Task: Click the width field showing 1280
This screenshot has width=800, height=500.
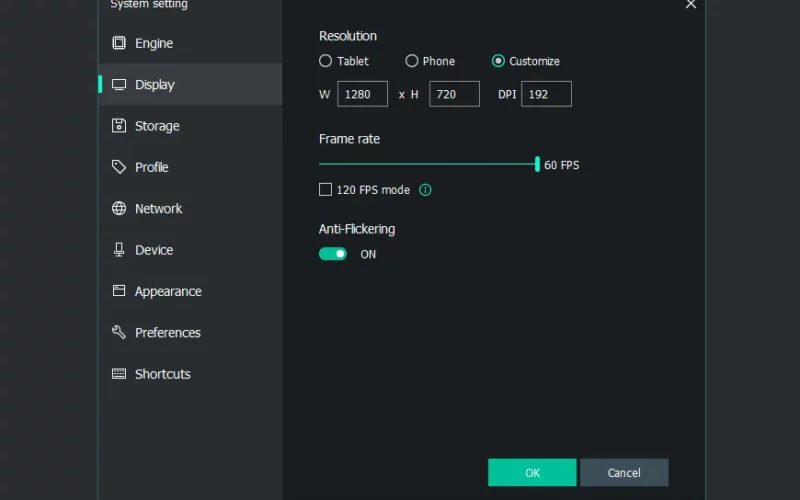Action: [362, 94]
